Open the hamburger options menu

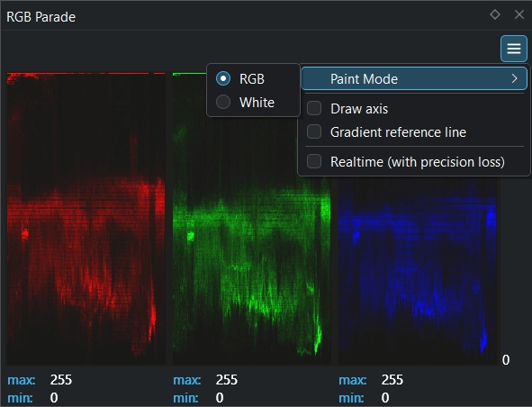pyautogui.click(x=514, y=49)
